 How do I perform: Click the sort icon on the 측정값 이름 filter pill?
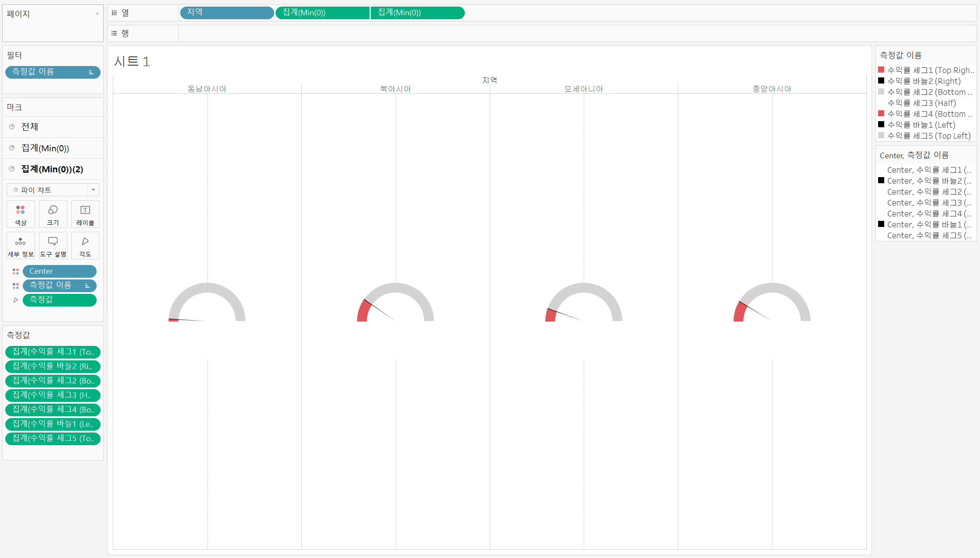[x=91, y=72]
